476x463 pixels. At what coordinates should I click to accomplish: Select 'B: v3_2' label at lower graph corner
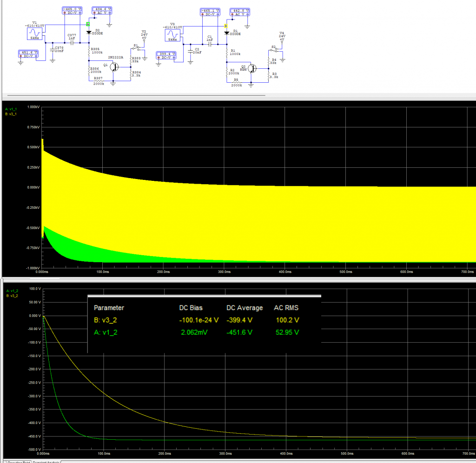pyautogui.click(x=12, y=296)
